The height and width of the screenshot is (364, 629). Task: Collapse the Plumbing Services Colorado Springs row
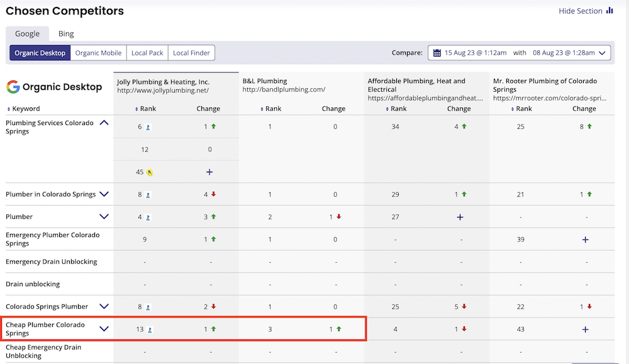(104, 123)
